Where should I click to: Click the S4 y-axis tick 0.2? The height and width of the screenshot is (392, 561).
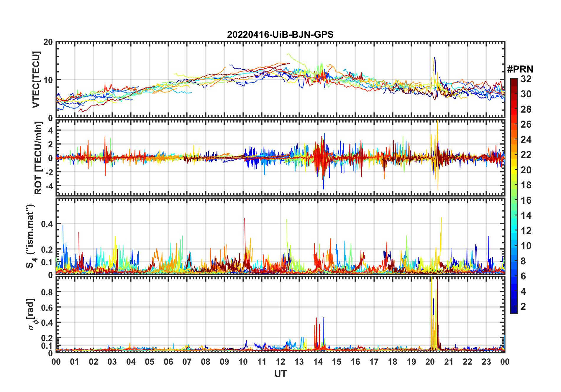47,249
